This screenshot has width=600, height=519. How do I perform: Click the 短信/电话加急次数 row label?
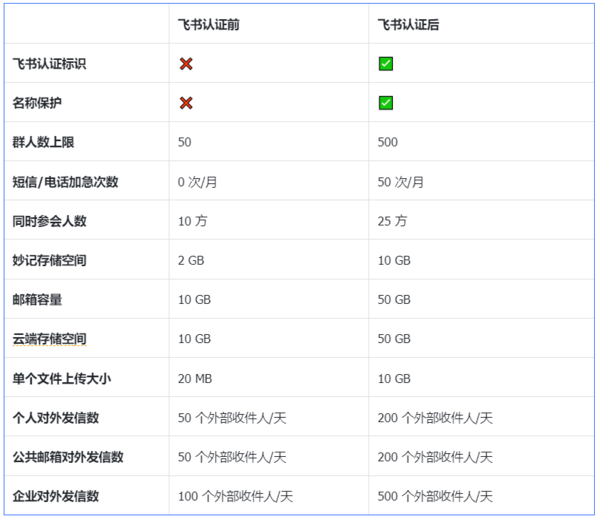tap(65, 182)
